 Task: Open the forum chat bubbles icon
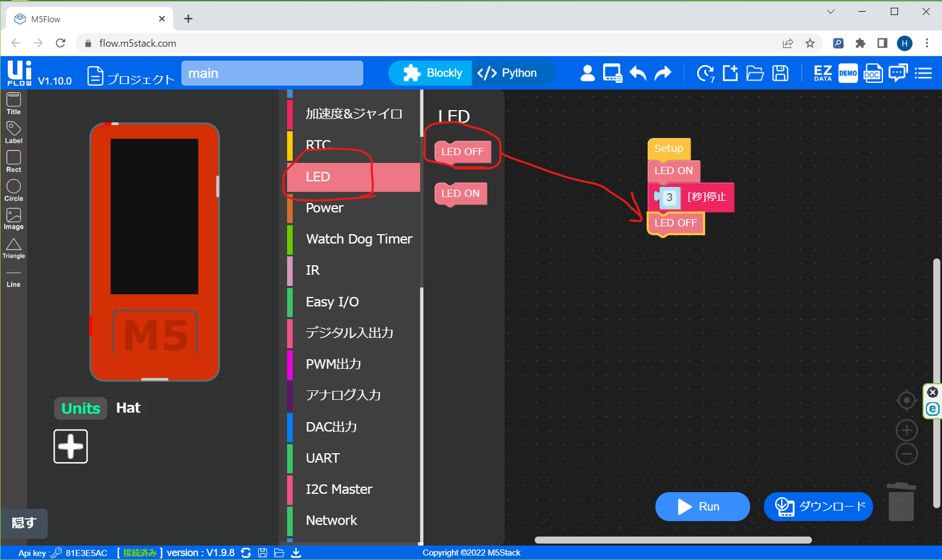(x=898, y=73)
